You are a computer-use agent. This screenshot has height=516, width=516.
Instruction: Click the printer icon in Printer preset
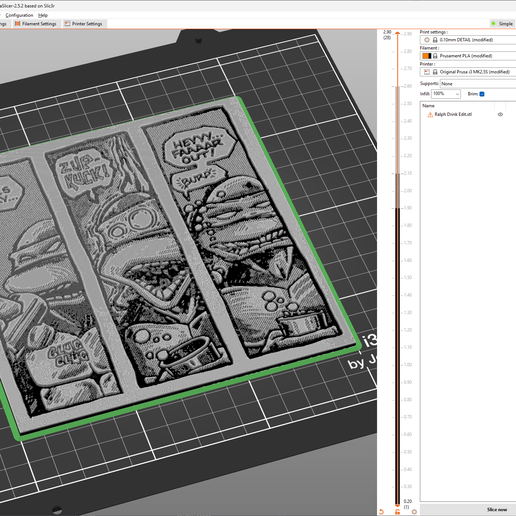pos(427,72)
